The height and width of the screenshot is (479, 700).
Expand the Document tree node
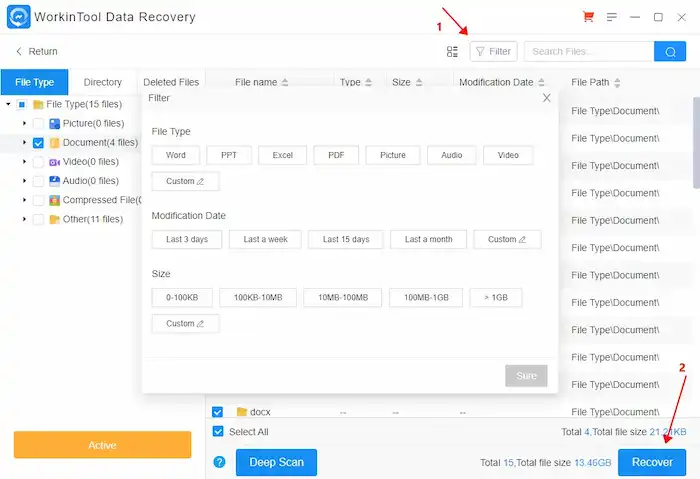pyautogui.click(x=24, y=142)
